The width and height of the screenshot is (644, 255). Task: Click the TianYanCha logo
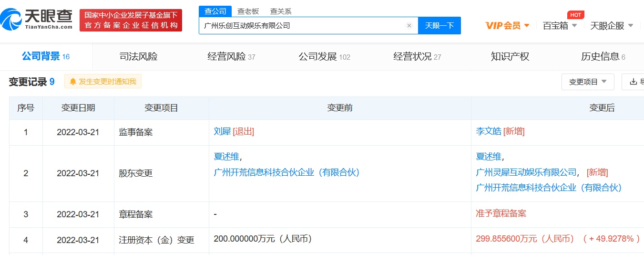tap(37, 20)
